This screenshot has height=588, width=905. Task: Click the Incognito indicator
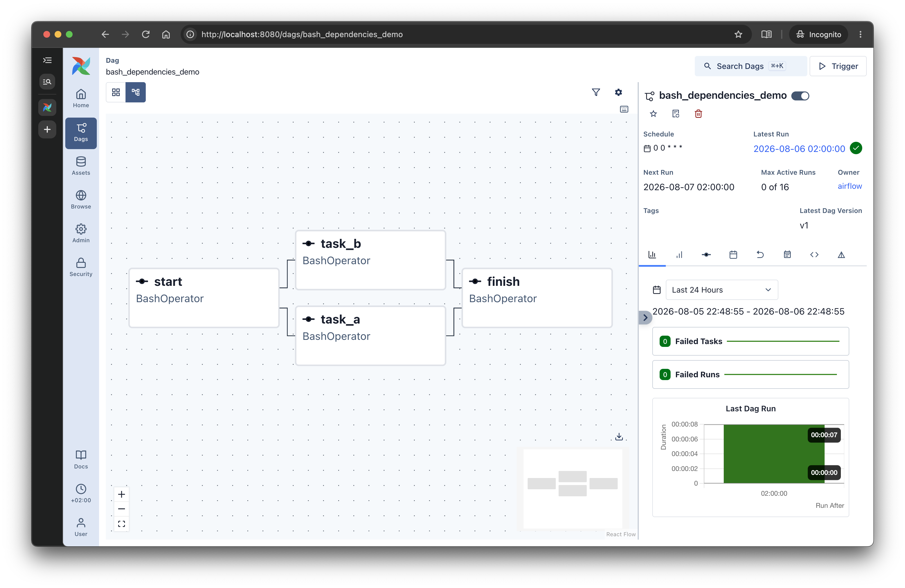click(818, 34)
